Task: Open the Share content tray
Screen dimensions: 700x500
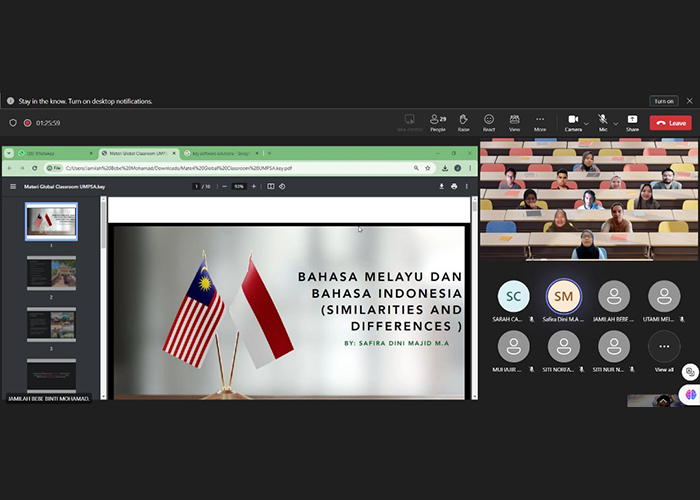Action: (x=632, y=123)
